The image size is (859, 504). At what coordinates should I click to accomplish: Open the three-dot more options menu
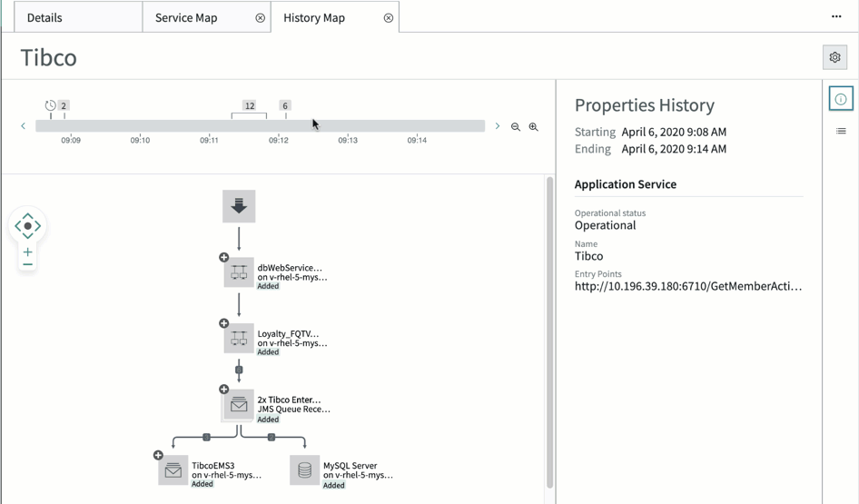[836, 16]
